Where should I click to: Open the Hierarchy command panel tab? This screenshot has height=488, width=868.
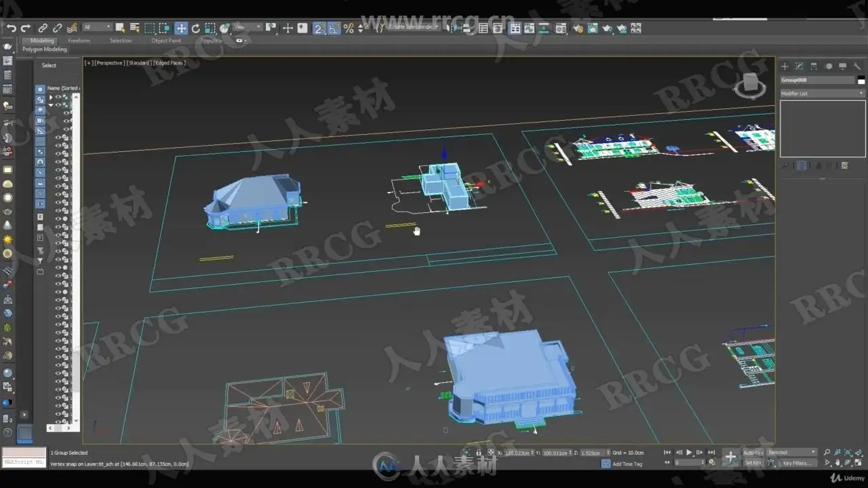[814, 66]
